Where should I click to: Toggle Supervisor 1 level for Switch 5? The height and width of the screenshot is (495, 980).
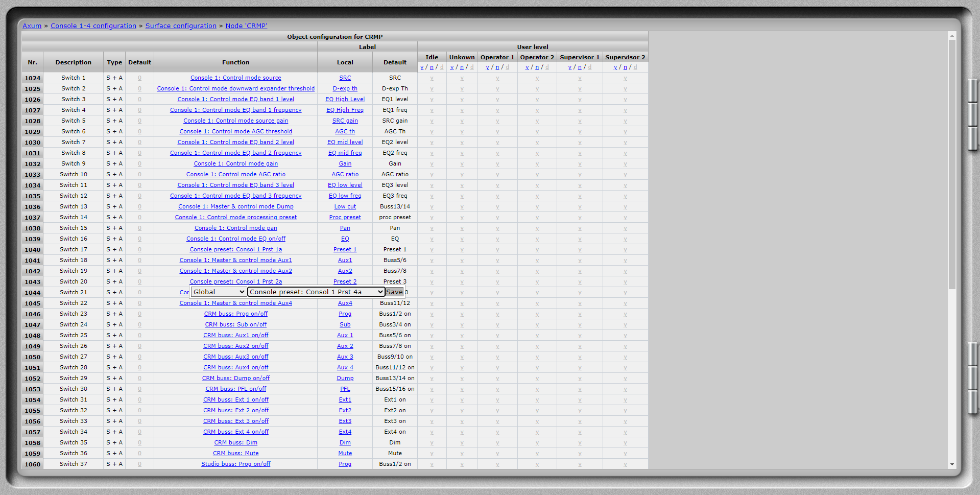pyautogui.click(x=580, y=121)
